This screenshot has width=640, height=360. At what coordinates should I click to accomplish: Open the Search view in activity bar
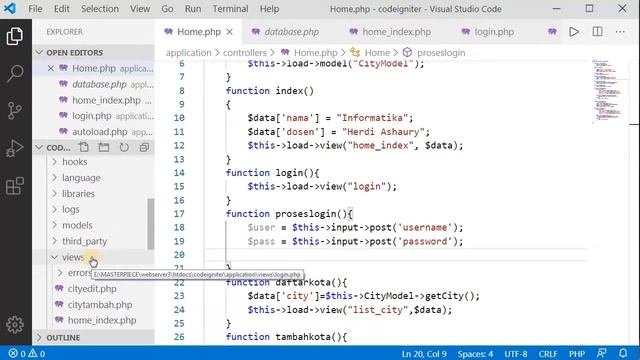15,73
